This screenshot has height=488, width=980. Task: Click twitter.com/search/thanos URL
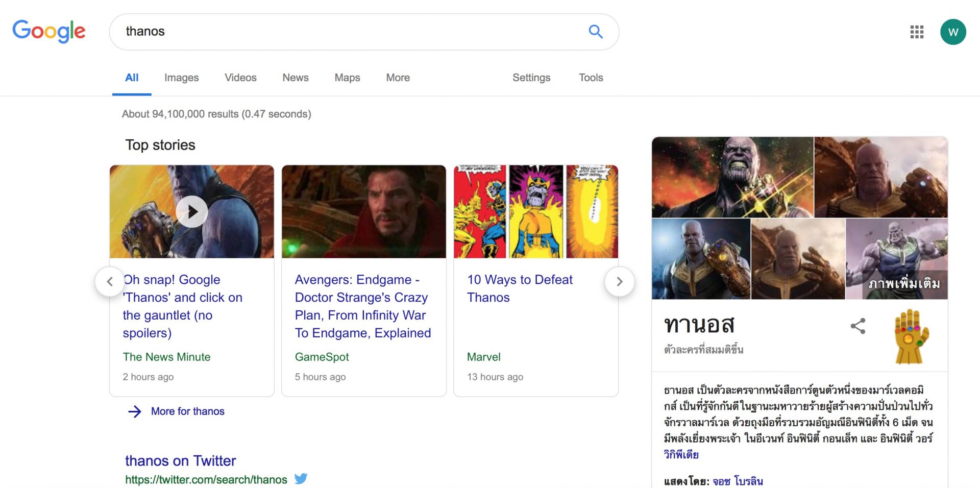[206, 480]
